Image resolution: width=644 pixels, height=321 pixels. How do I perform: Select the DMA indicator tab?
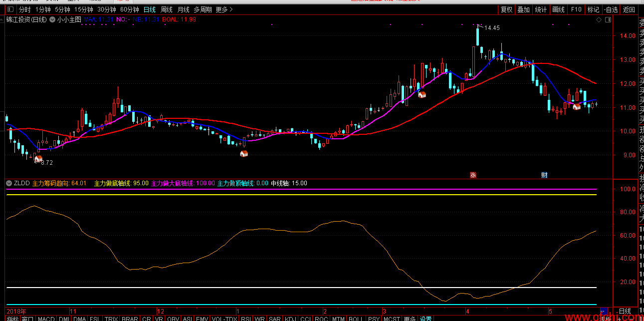80,319
